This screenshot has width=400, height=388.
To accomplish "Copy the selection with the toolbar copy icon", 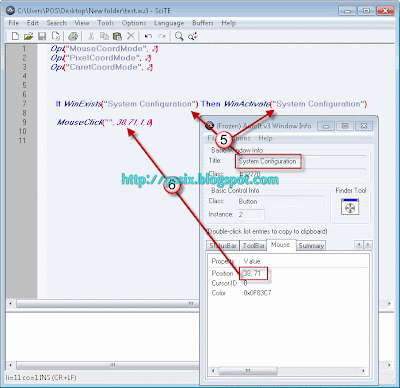I will pos(104,36).
